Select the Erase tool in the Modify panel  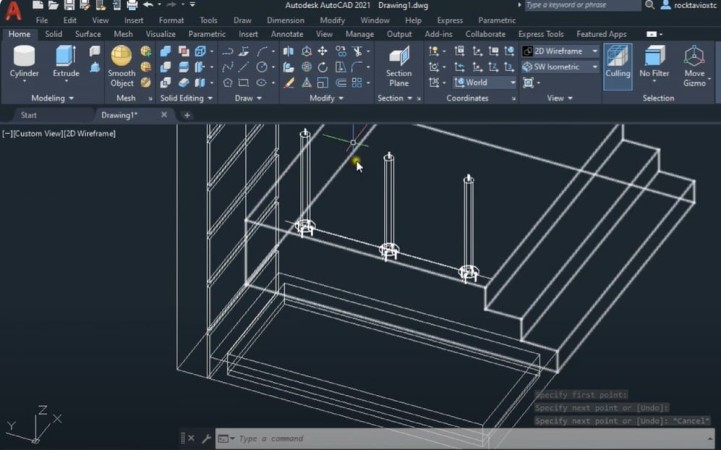pos(289,83)
